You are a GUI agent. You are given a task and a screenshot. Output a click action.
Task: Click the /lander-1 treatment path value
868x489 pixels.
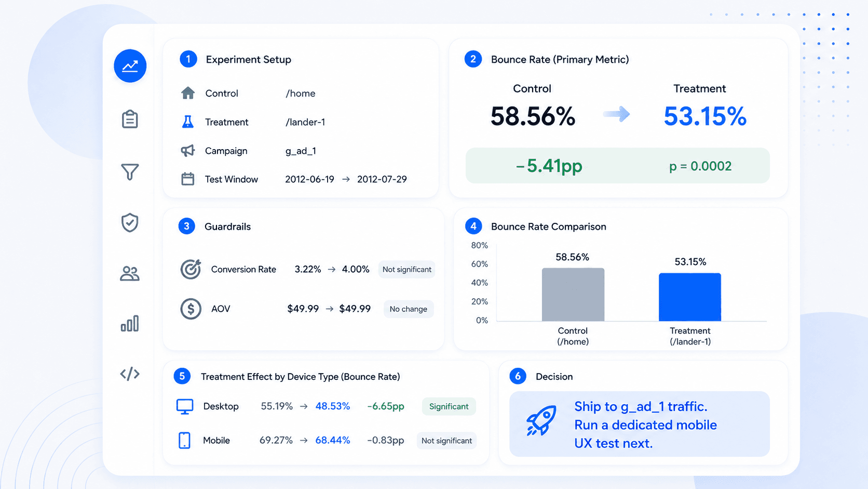point(305,122)
